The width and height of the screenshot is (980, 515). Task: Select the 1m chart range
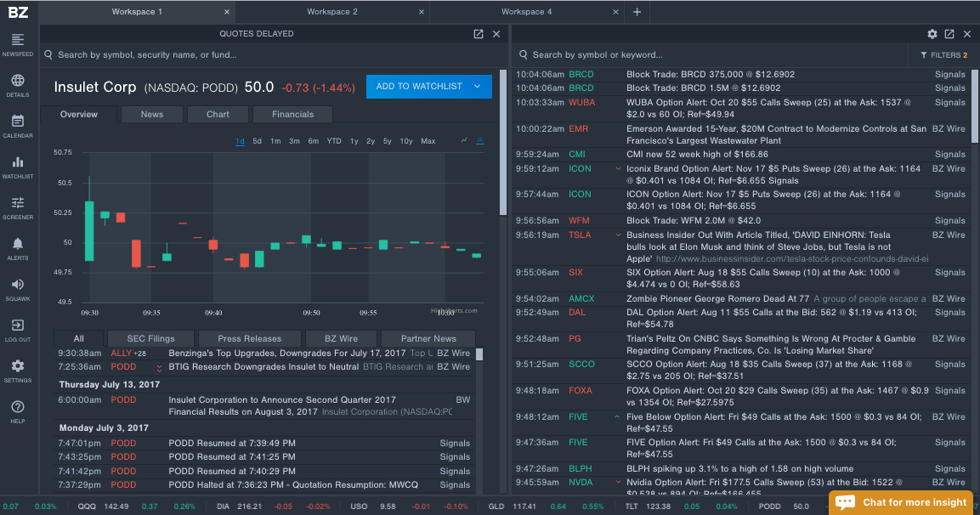point(275,141)
